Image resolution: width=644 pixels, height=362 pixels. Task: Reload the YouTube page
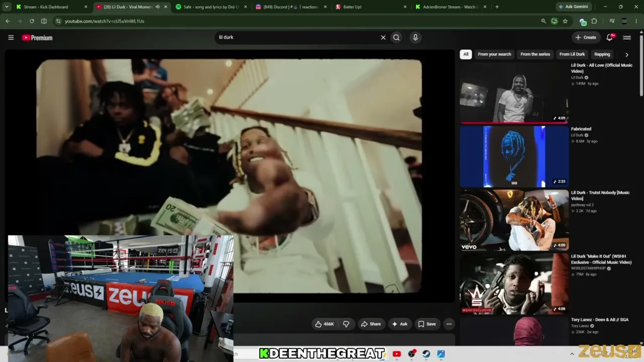32,21
